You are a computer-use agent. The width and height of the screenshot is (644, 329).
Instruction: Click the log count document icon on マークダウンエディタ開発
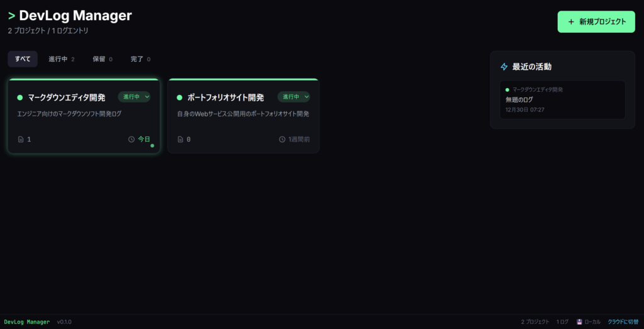click(21, 139)
